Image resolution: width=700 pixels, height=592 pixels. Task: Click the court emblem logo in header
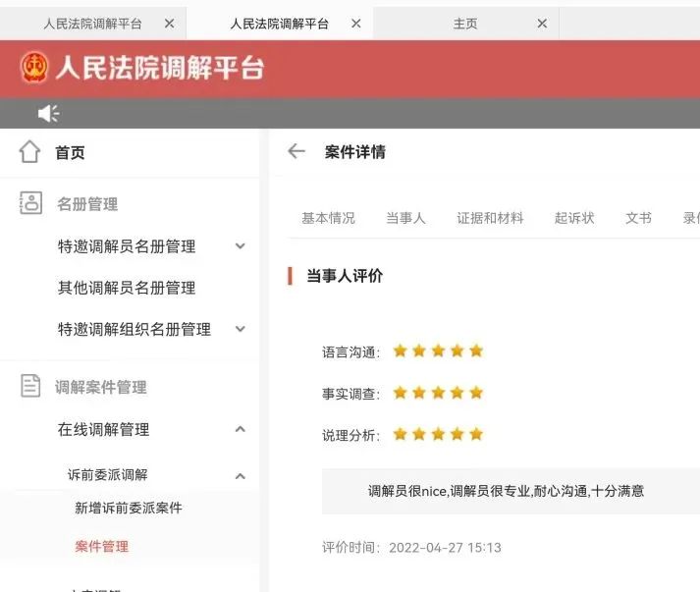tap(33, 68)
